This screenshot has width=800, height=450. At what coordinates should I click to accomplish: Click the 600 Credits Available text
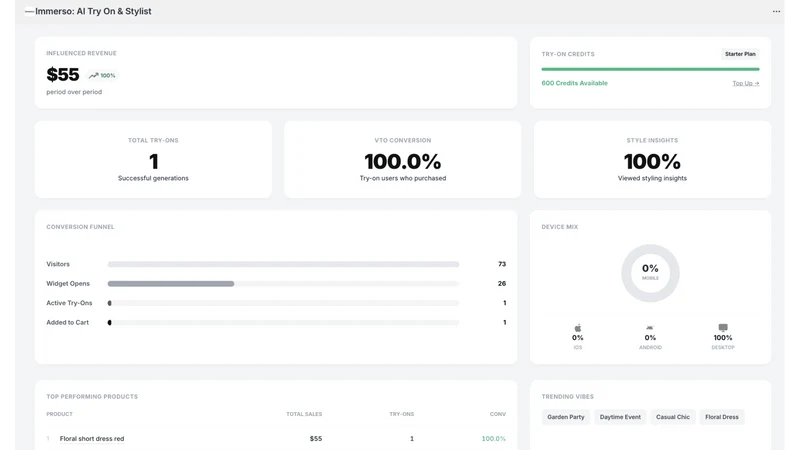[574, 83]
